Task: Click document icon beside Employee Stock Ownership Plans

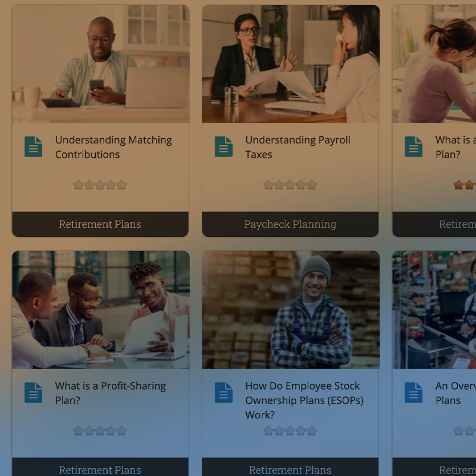Action: (x=224, y=393)
